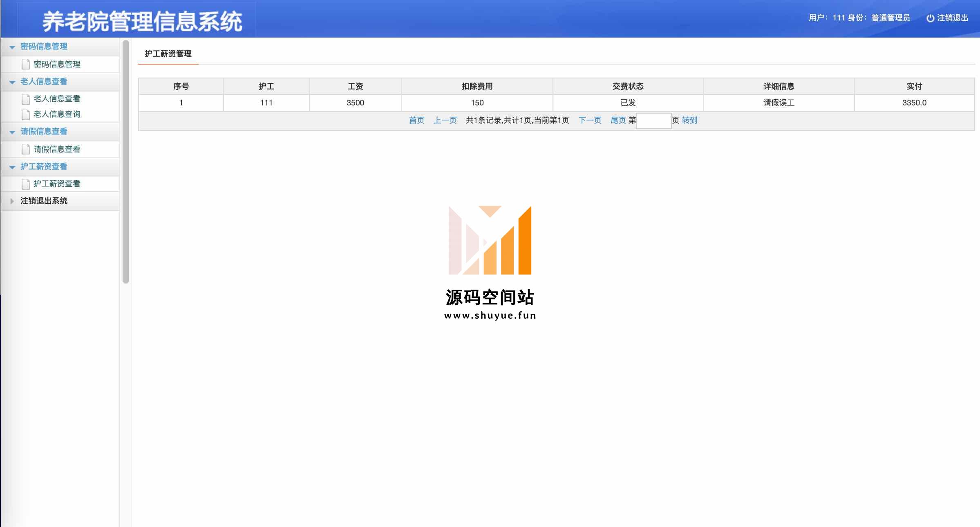Image resolution: width=980 pixels, height=527 pixels.
Task: Select the 3350.0 actual payment cell
Action: [x=915, y=103]
